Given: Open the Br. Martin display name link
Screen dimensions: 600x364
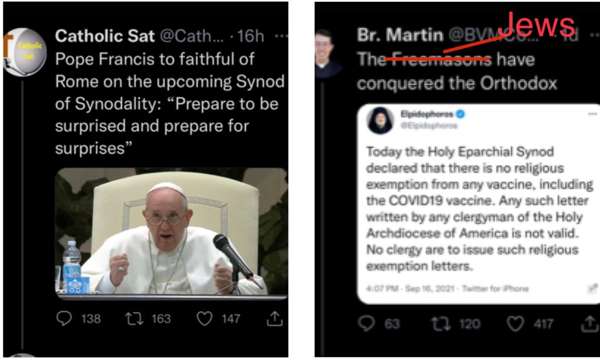Looking at the screenshot, I should [x=400, y=35].
